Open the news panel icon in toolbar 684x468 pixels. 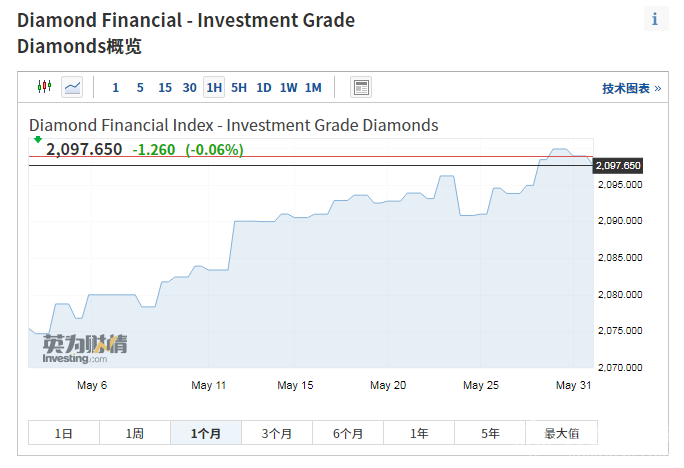361,87
